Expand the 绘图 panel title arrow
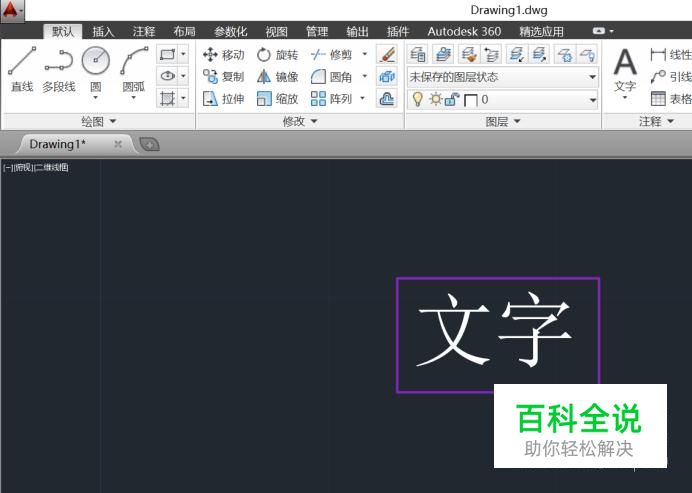The image size is (692, 493). (113, 121)
